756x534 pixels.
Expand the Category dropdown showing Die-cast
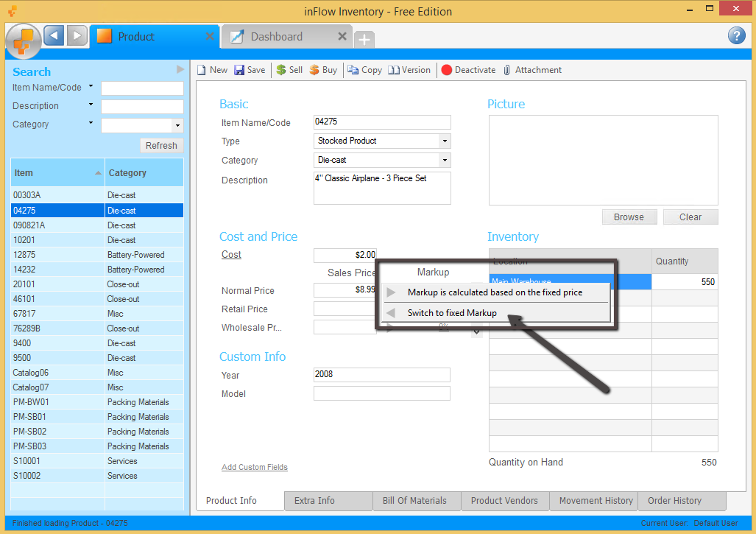(x=445, y=160)
